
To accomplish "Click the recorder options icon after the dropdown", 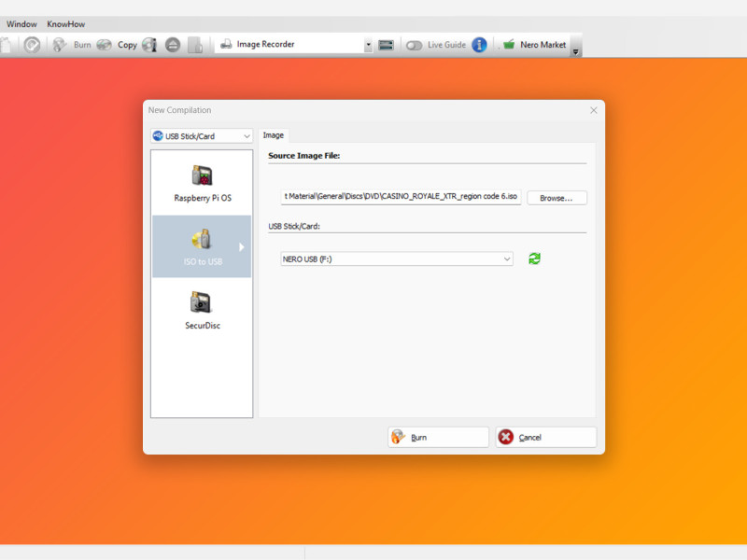I will 386,45.
